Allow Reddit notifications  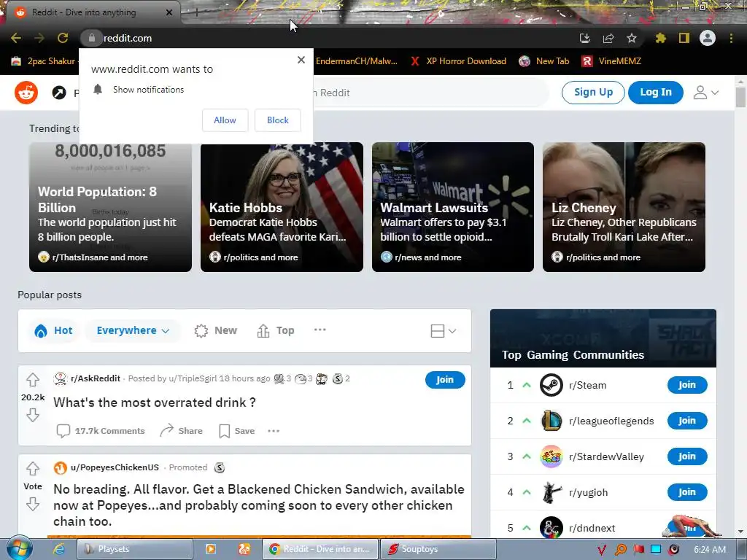pyautogui.click(x=225, y=120)
